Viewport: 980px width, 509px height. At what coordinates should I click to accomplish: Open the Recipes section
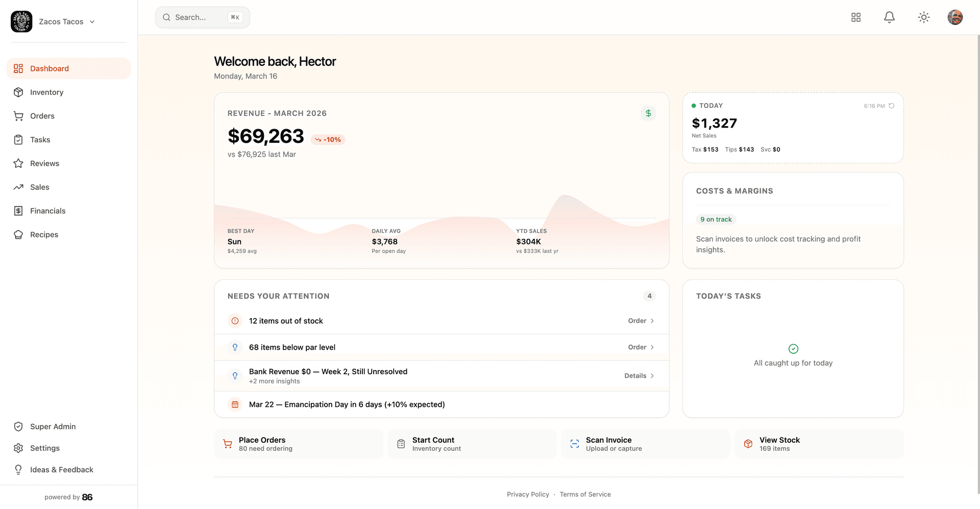click(x=44, y=234)
